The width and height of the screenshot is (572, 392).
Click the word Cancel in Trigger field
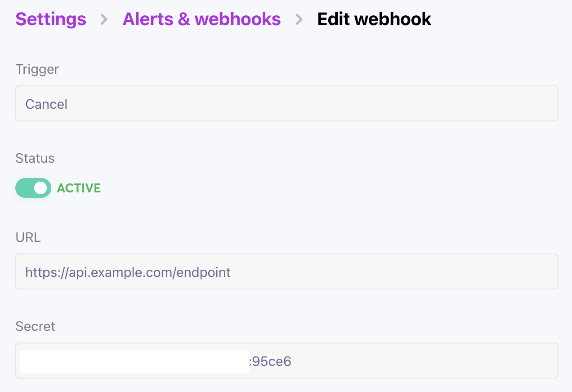pyautogui.click(x=46, y=104)
